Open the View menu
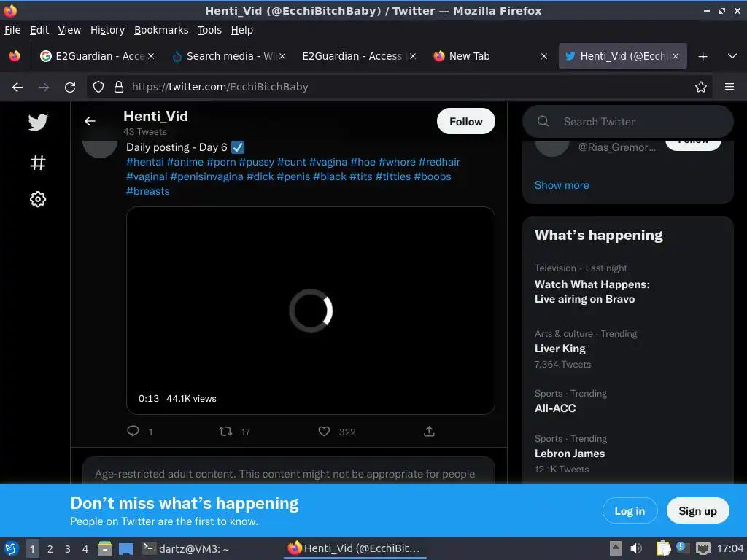Image resolution: width=747 pixels, height=560 pixels. tap(69, 30)
